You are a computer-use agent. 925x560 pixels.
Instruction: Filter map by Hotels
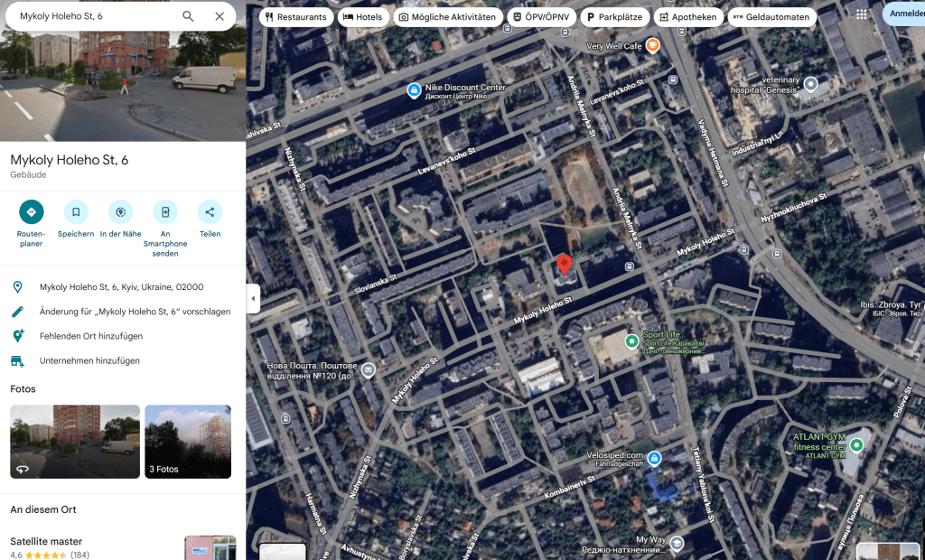tap(362, 17)
